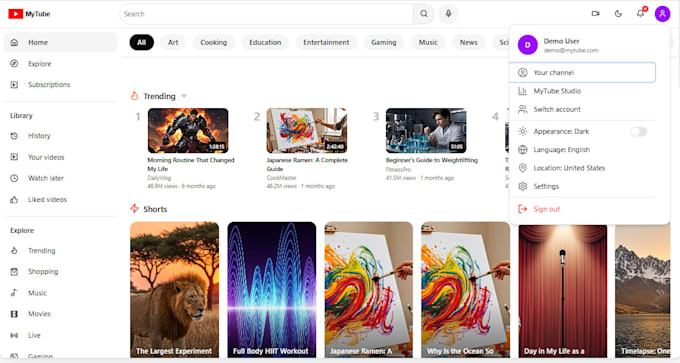
Task: Click the Movies film icon
Action: click(14, 314)
